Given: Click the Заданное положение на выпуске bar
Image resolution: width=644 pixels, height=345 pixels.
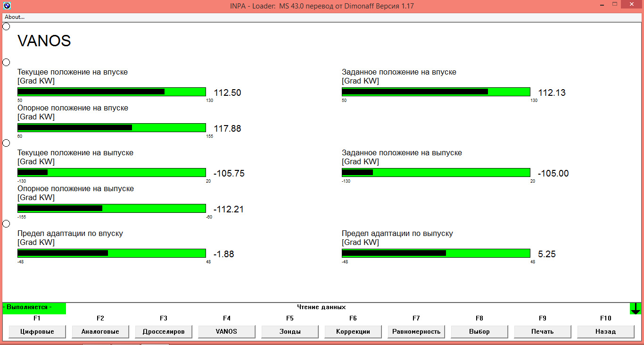Looking at the screenshot, I should [x=436, y=173].
